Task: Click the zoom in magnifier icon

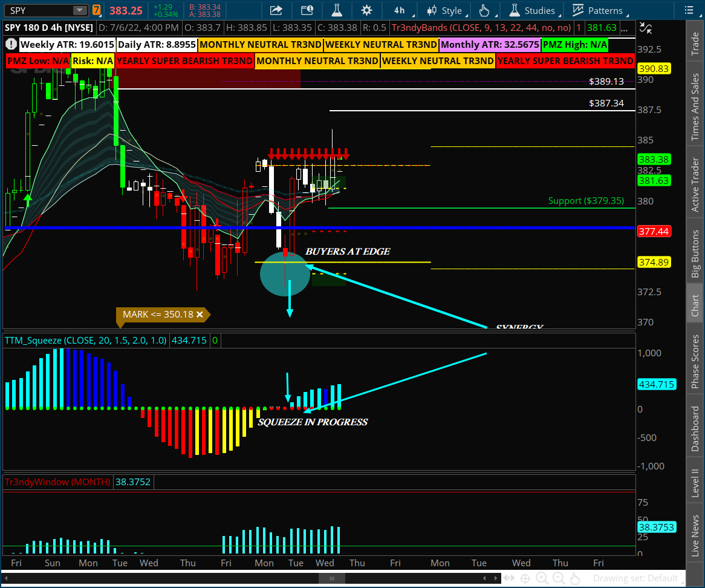Action: click(x=542, y=578)
